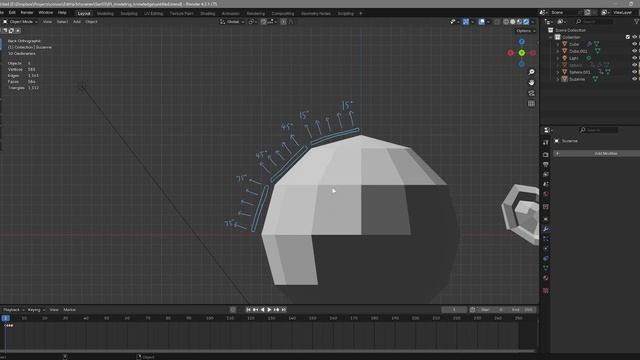Open the Object Mode dropdown
Image resolution: width=640 pixels, height=360 pixels.
20,22
